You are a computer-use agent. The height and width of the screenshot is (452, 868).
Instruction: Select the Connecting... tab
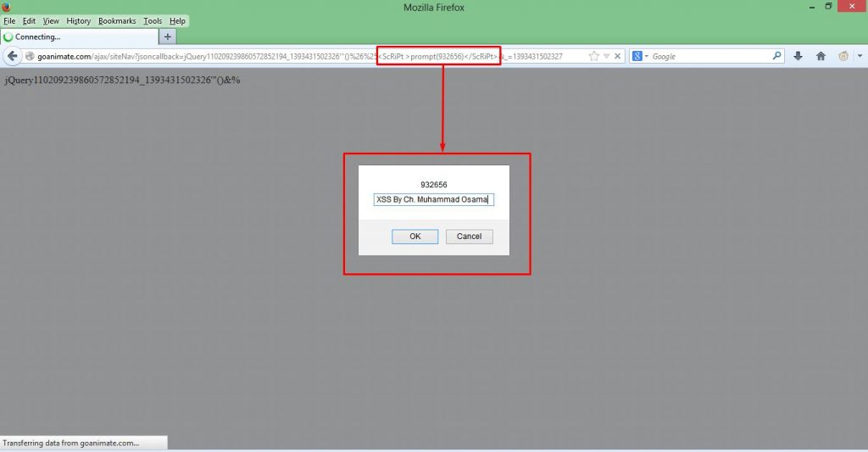79,37
